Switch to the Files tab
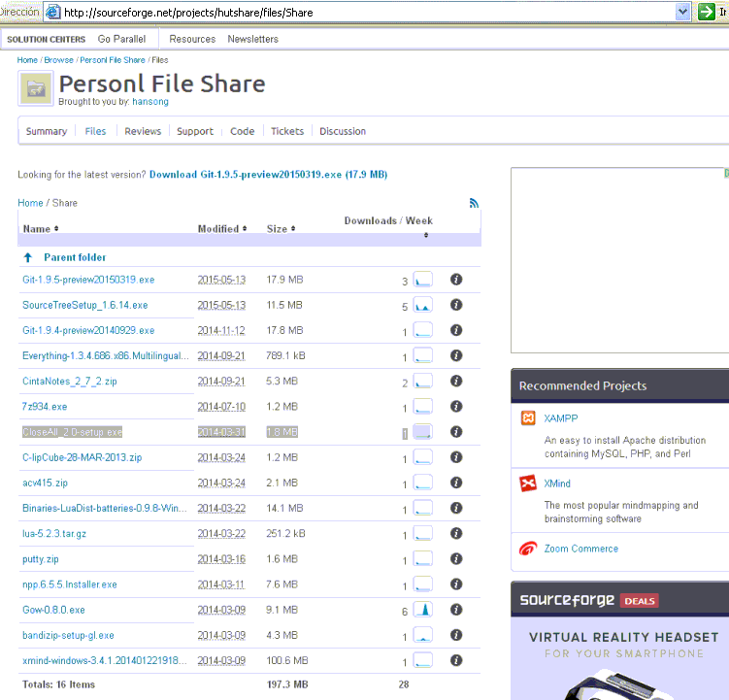The image size is (729, 700). click(95, 131)
